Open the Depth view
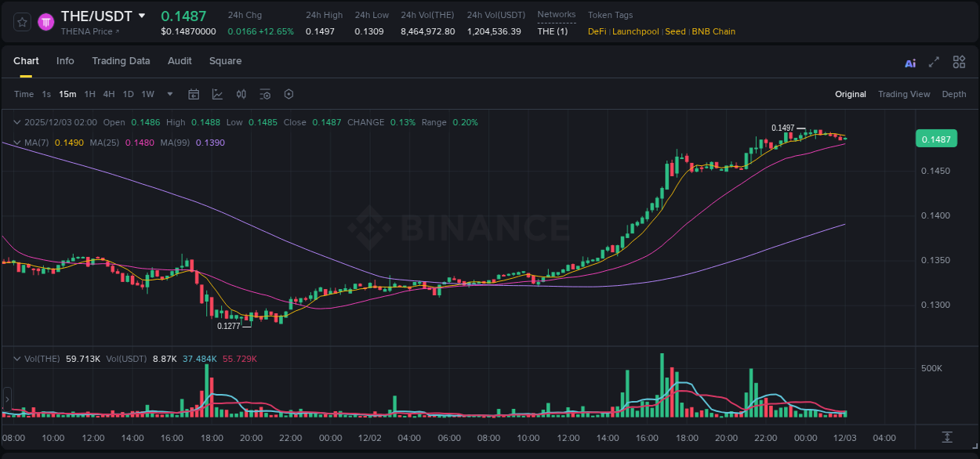Viewport: 980px width, 459px height. (x=954, y=94)
